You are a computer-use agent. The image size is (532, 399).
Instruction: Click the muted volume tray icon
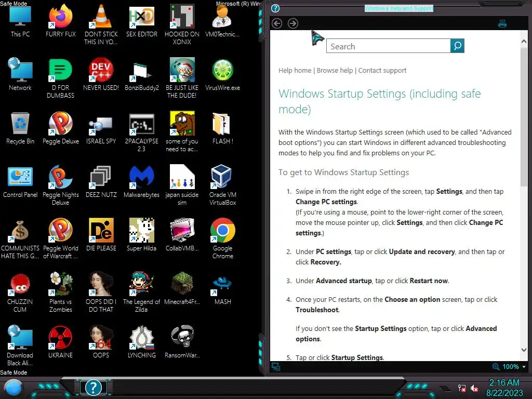tap(474, 388)
